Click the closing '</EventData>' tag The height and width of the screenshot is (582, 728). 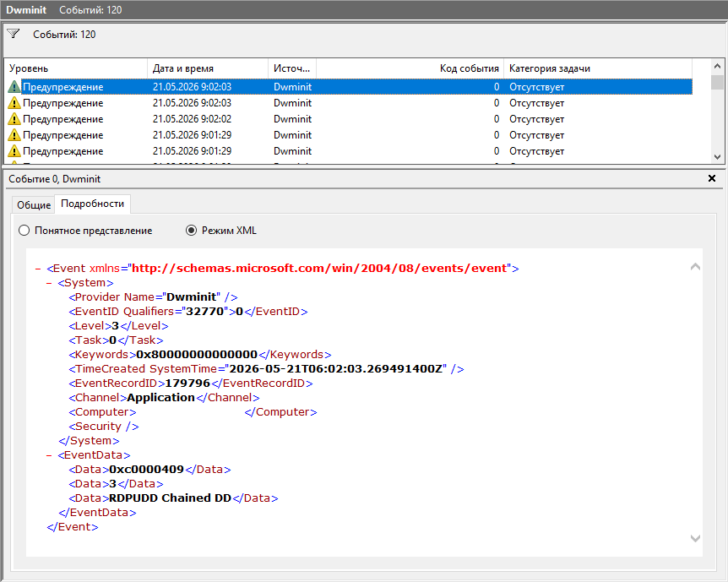coord(97,513)
